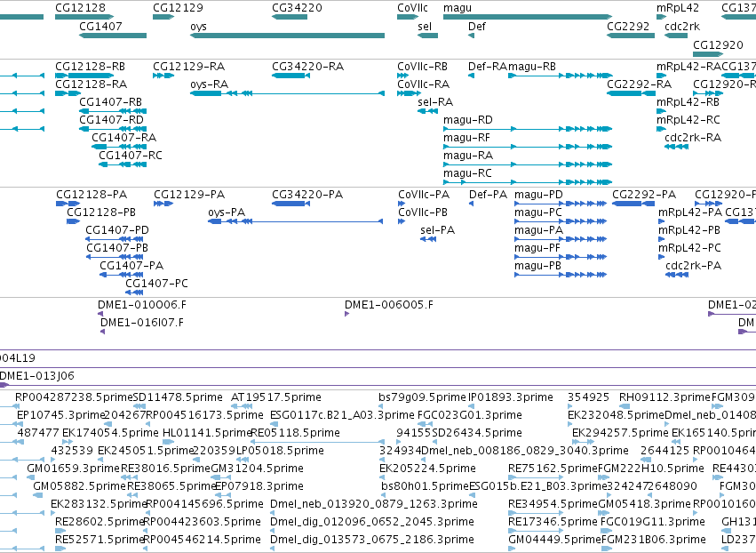Click transcript label sel-RA
This screenshot has width=756, height=553.
435,102
